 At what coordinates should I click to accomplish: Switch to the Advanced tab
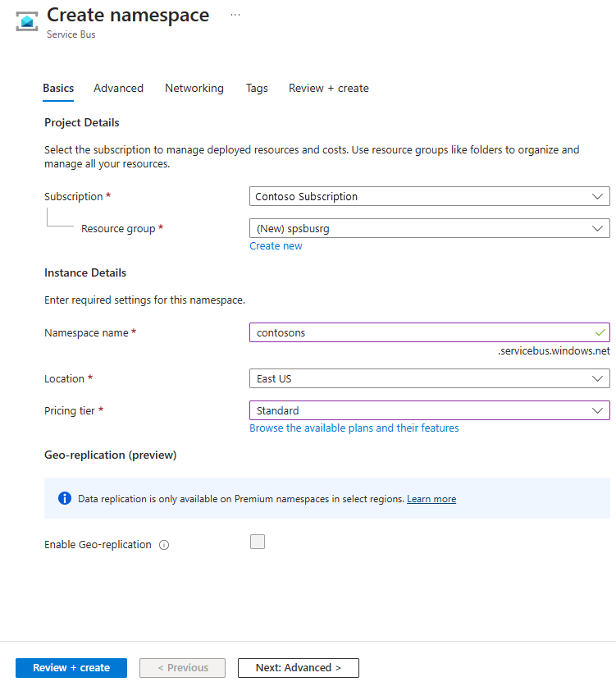pyautogui.click(x=118, y=88)
